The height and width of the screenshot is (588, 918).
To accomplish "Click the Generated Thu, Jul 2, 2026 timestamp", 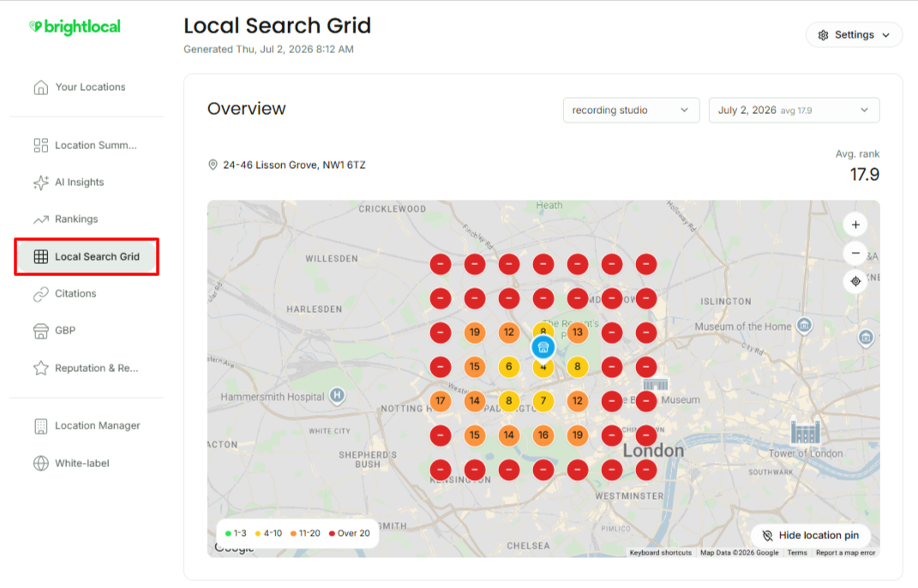I will coord(269,49).
